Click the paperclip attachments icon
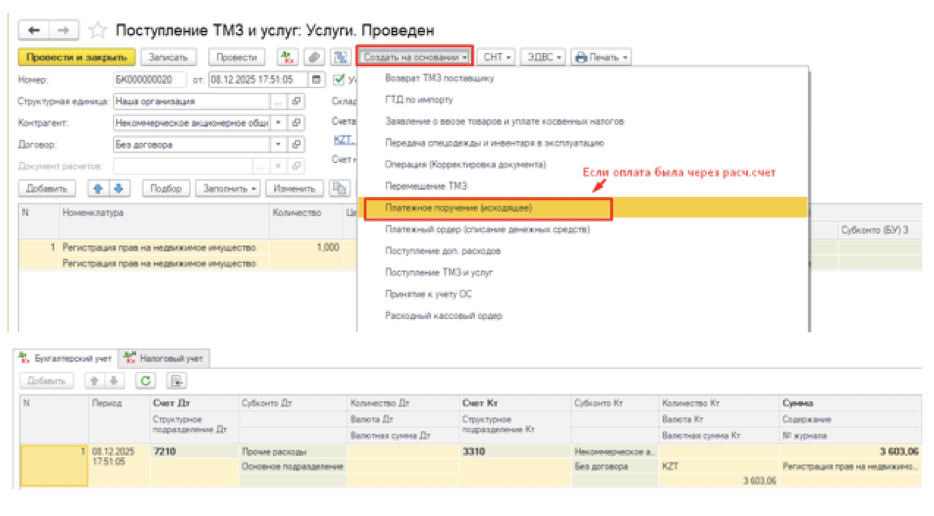This screenshot has height=516, width=934. (x=314, y=57)
